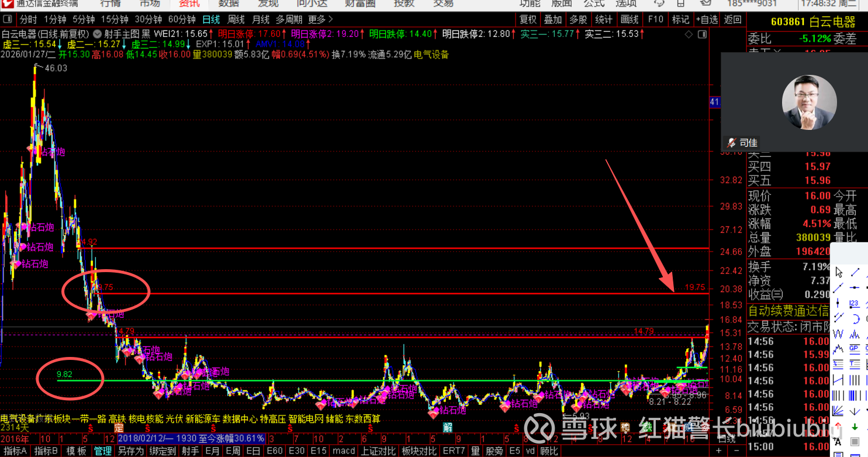
Task: Apply the 板块对比 sector comparison indicator
Action: (x=419, y=451)
